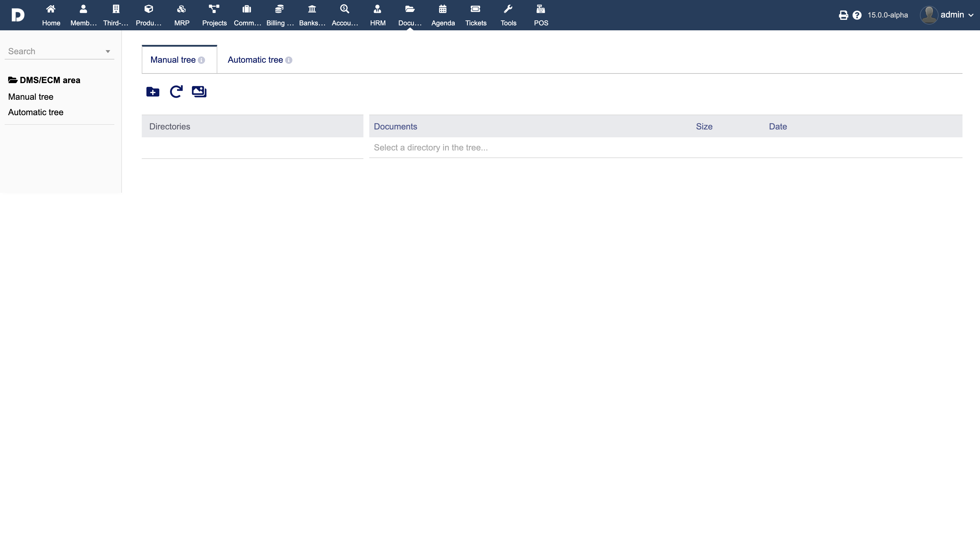Image resolution: width=980 pixels, height=547 pixels.
Task: Click the Automatic tree info icon
Action: click(x=289, y=60)
